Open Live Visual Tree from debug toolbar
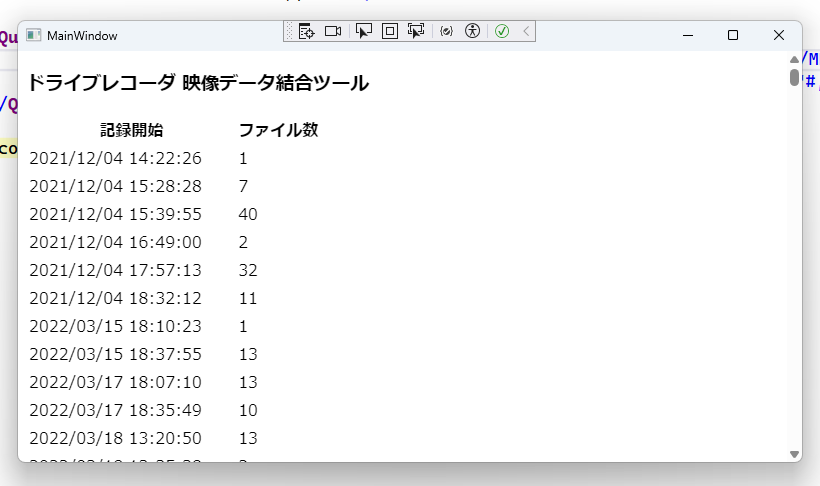 (306, 31)
